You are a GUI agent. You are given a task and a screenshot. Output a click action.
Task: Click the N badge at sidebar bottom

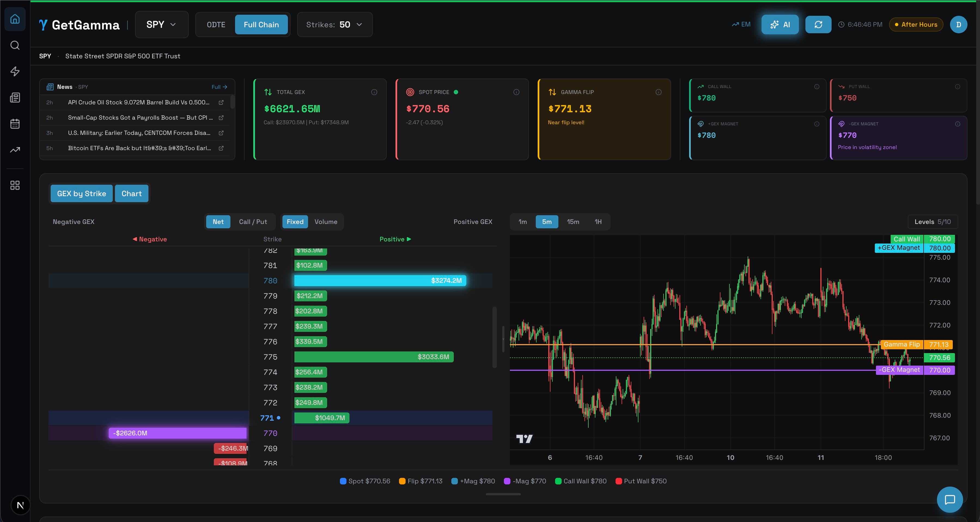[x=20, y=505]
